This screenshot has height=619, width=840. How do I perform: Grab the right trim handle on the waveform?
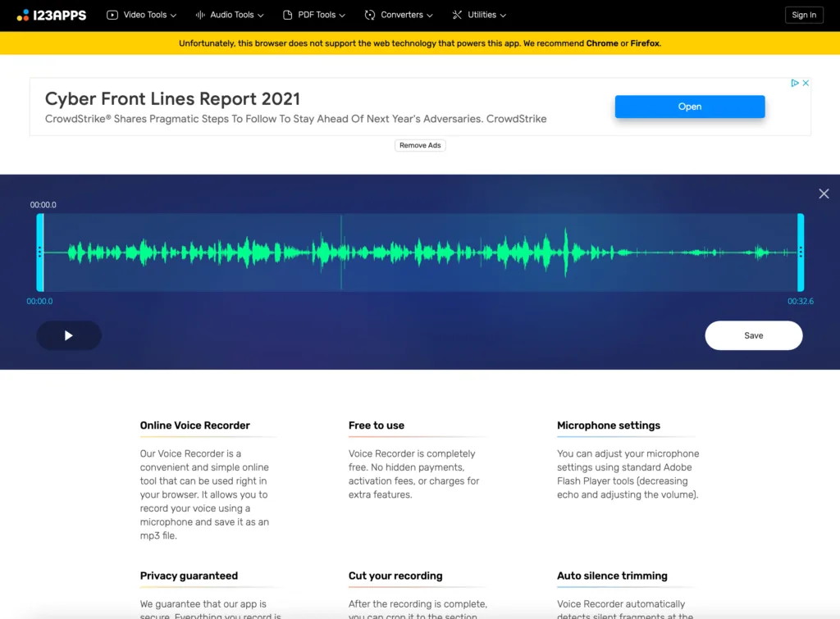(x=801, y=253)
